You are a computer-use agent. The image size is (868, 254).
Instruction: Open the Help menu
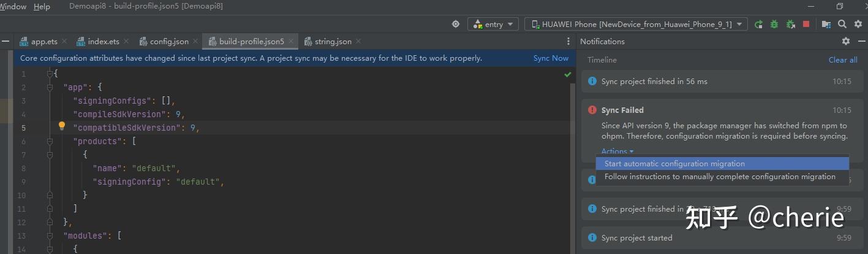tap(42, 7)
